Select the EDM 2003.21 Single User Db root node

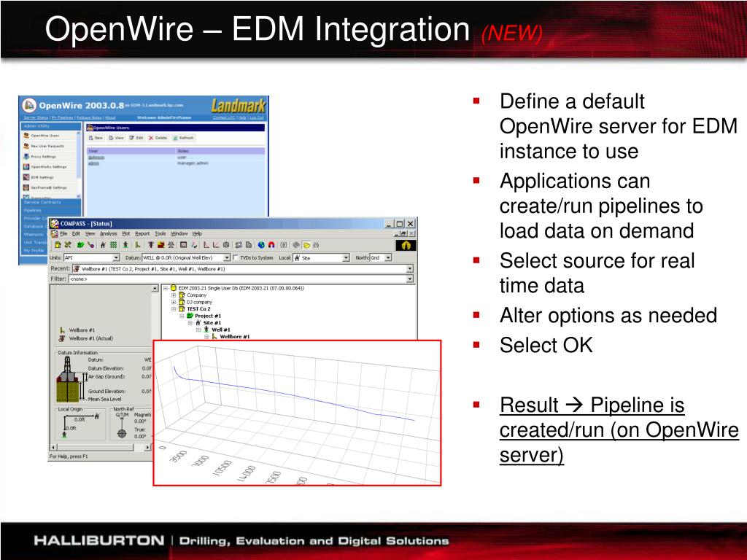tap(241, 288)
